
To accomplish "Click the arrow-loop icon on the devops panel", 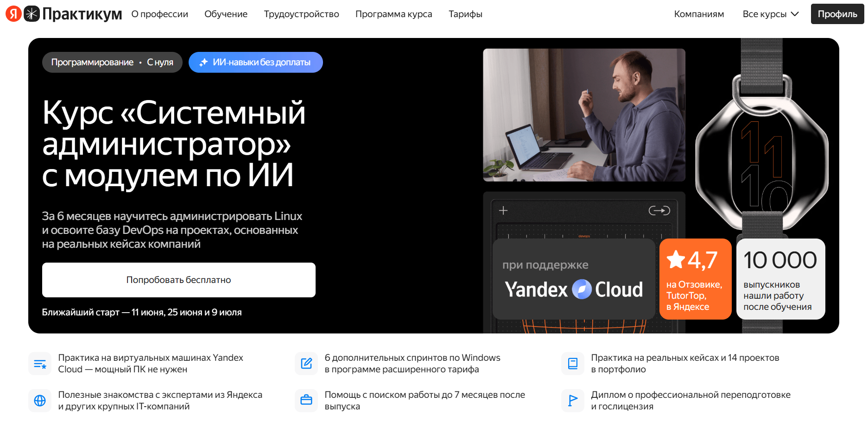I will coord(659,211).
